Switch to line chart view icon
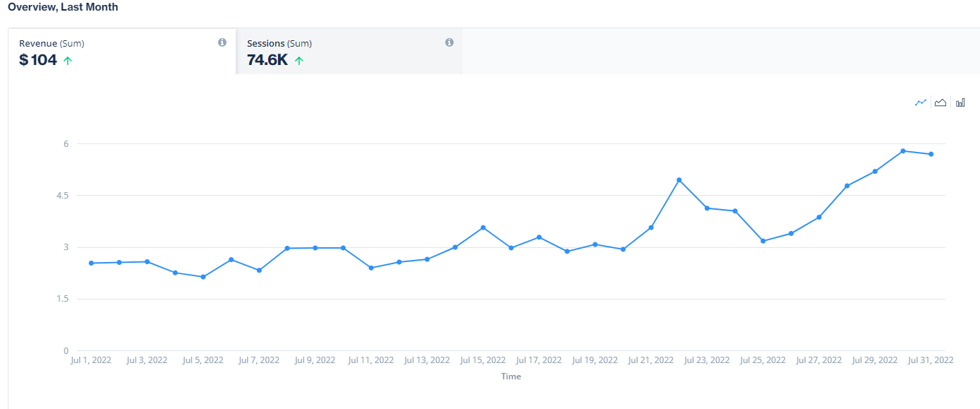 click(x=920, y=102)
